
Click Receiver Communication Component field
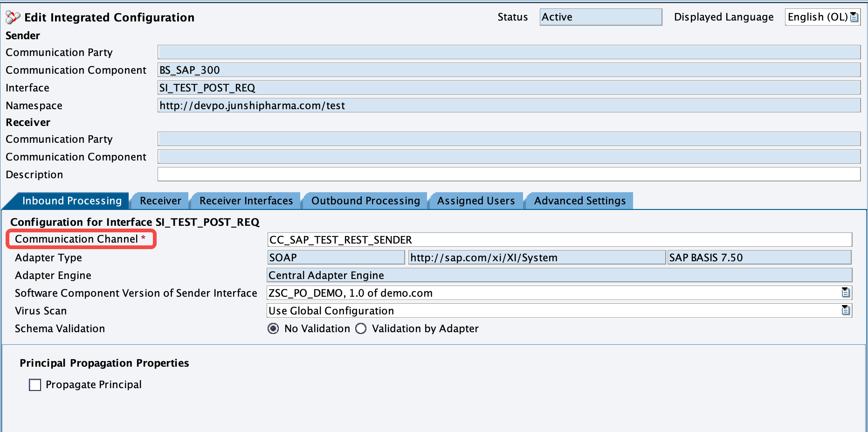tap(509, 156)
